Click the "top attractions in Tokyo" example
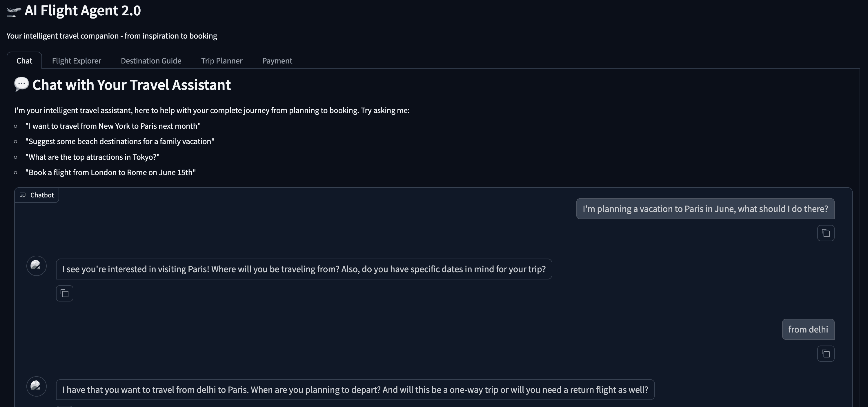The height and width of the screenshot is (407, 868). tap(92, 157)
